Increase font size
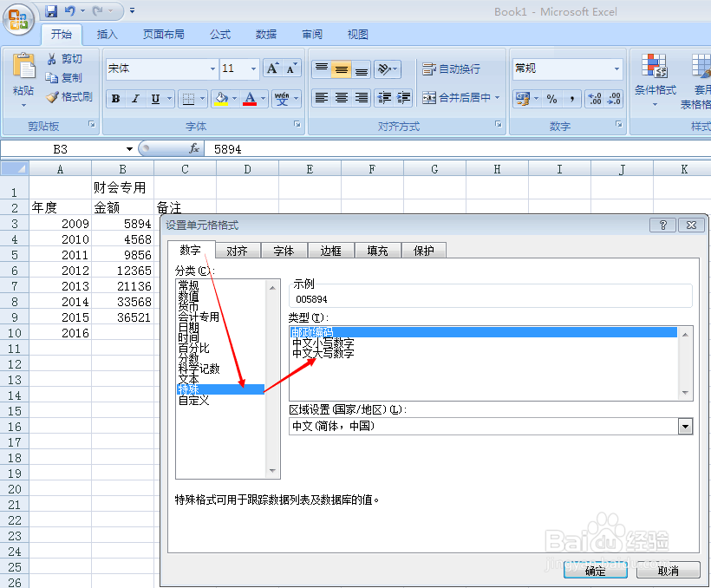This screenshot has height=588, width=711. point(272,69)
